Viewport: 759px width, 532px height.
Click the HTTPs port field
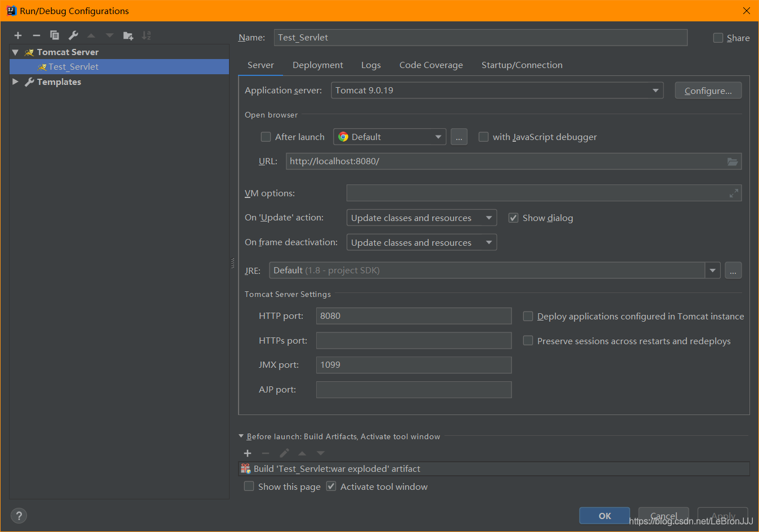coord(414,341)
